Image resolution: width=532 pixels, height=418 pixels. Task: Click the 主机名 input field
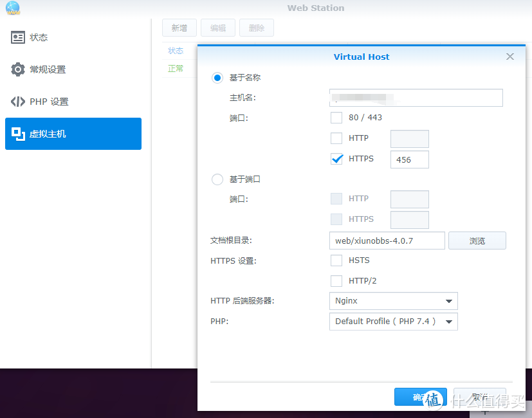coord(416,98)
